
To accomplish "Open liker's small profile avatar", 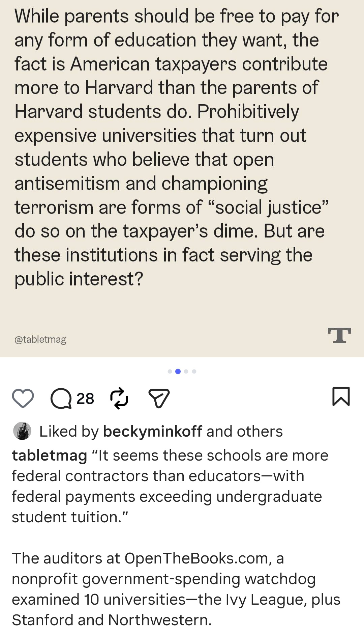I will 22,431.
